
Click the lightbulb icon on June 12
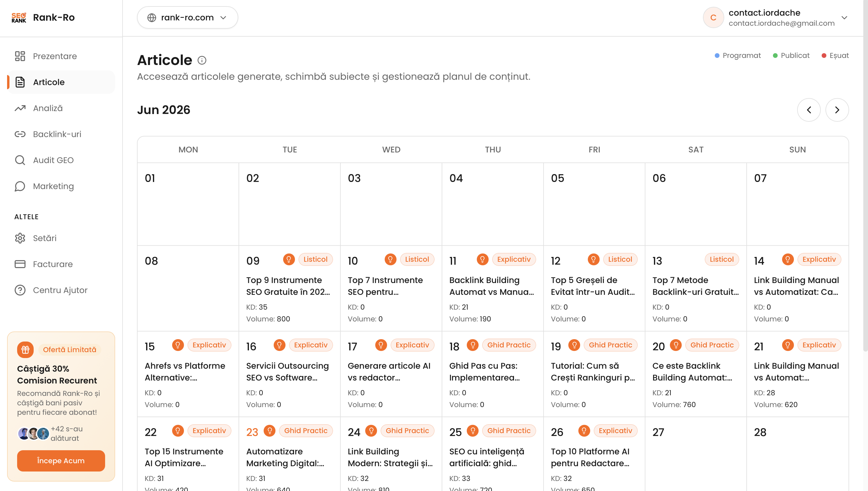(x=593, y=259)
